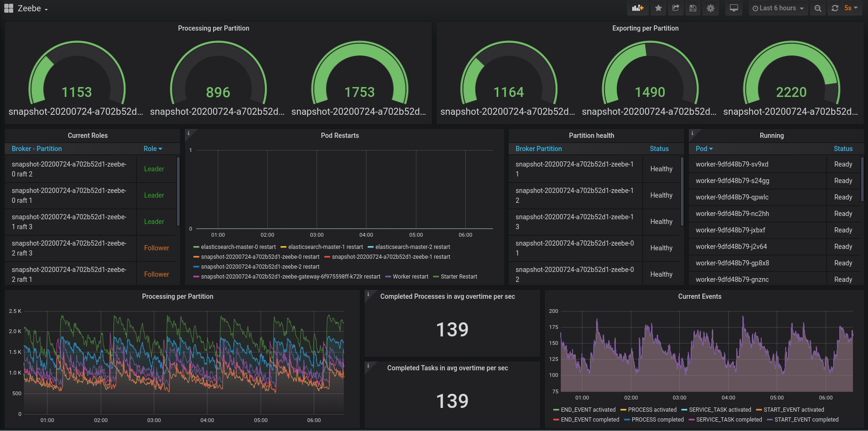Sort Partition health by Status column
868x431 pixels.
click(x=659, y=149)
